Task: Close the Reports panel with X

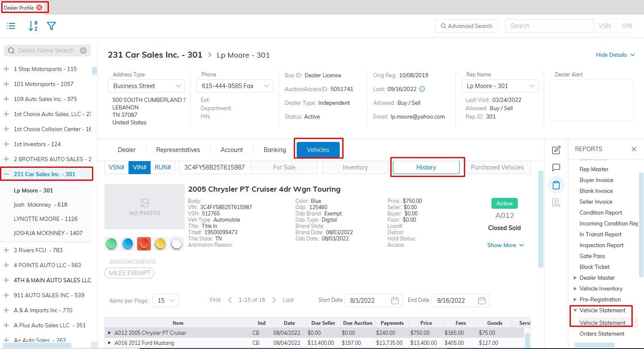Action: [634, 149]
